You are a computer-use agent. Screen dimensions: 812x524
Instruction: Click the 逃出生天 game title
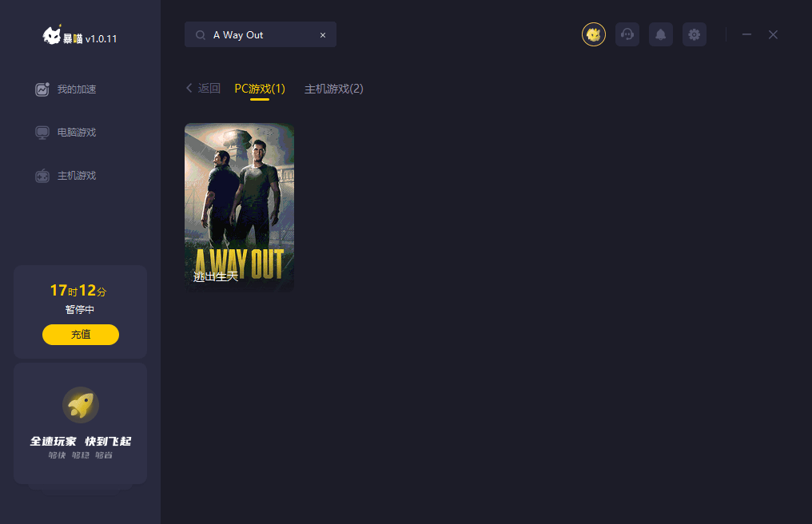[x=216, y=277]
